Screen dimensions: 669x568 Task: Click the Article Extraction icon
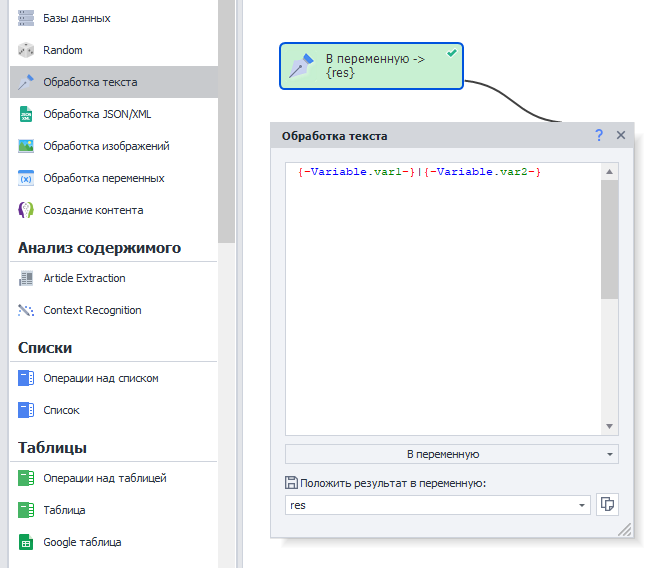tap(26, 278)
